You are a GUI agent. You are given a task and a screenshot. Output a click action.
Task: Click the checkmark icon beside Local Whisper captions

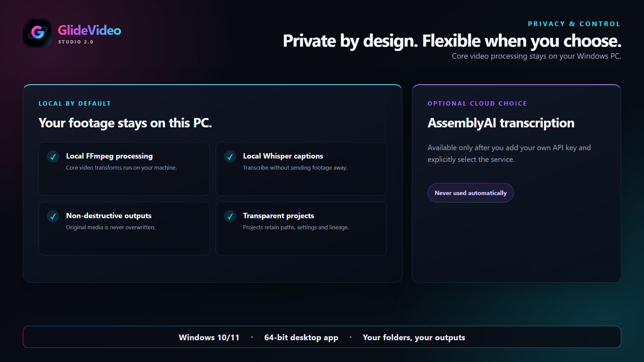coord(230,157)
